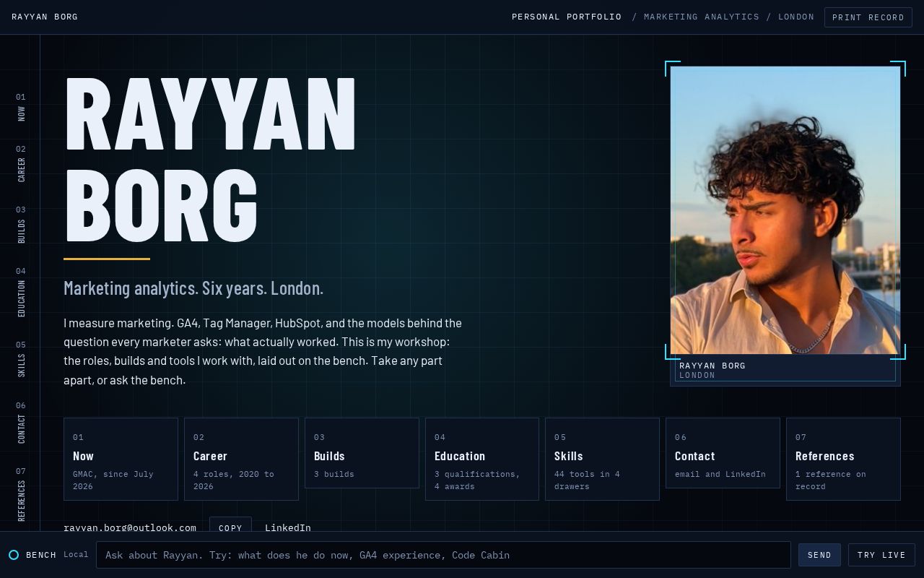924x578 pixels.
Task: Click Personal Portfolio in the header
Action: [x=567, y=17]
